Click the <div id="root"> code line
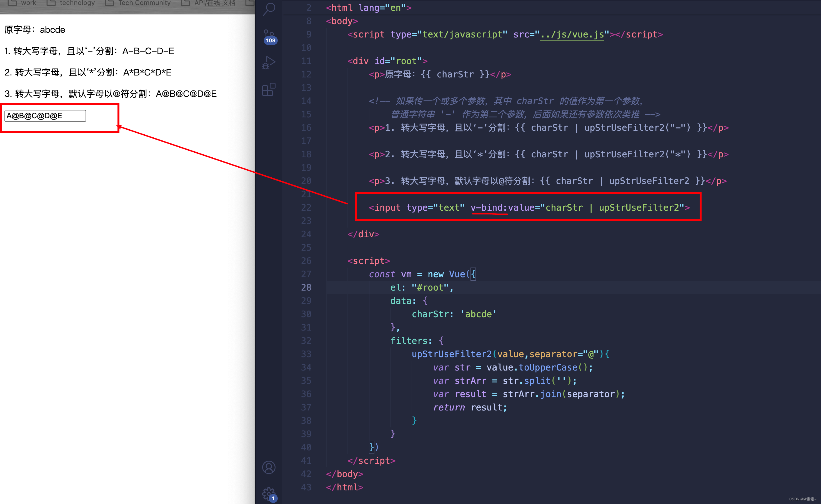 tap(387, 61)
